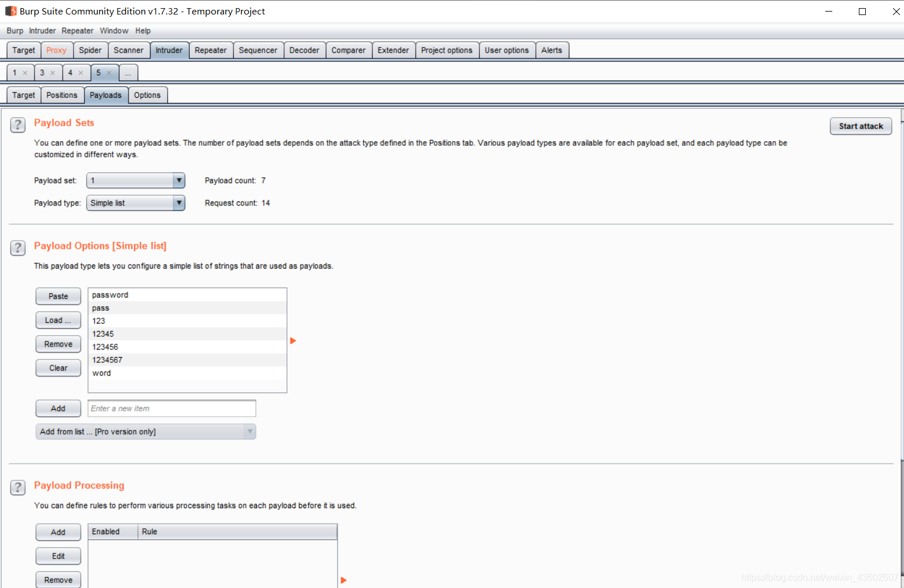Select '12345' in payload list
The image size is (904, 588).
click(188, 334)
